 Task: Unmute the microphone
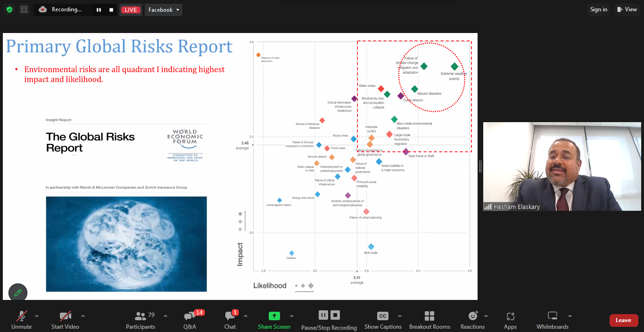pyautogui.click(x=21, y=316)
